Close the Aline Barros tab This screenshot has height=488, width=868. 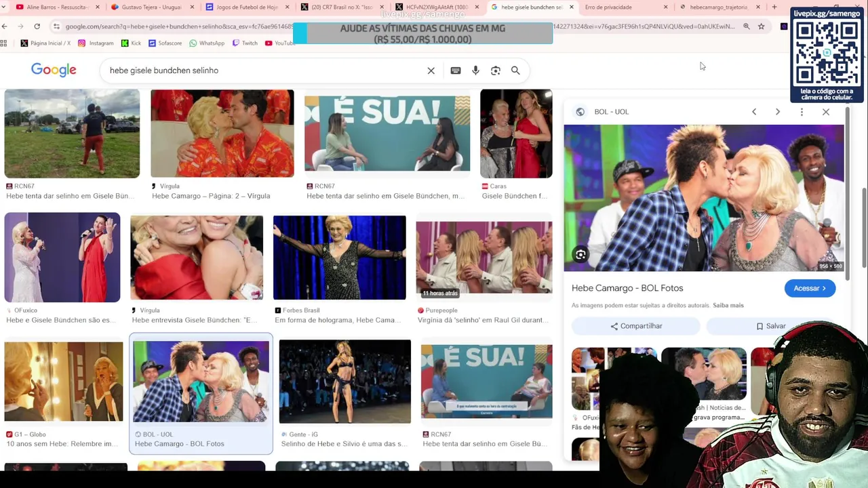pyautogui.click(x=98, y=7)
